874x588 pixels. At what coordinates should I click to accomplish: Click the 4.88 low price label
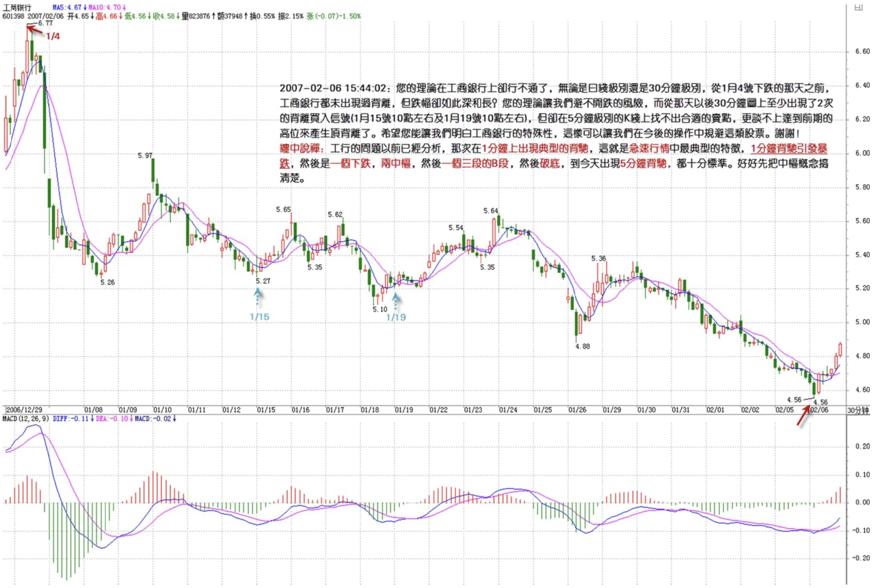click(x=583, y=347)
